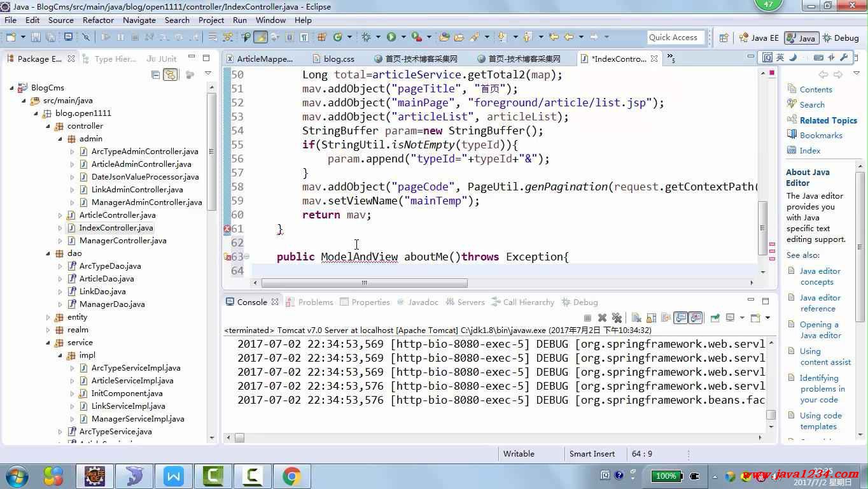This screenshot has height=489, width=868.
Task: Click the error marker on line 61
Action: coord(227,229)
